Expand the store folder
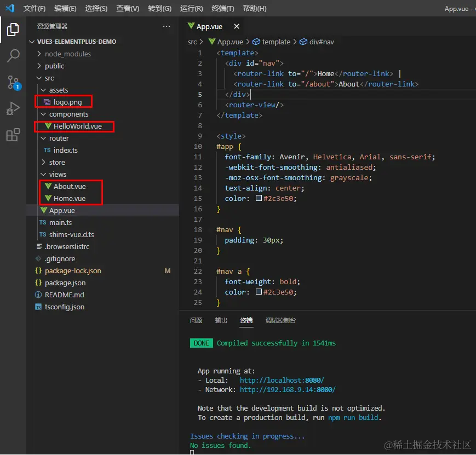Screen dimensions: 476x455 [x=43, y=163]
